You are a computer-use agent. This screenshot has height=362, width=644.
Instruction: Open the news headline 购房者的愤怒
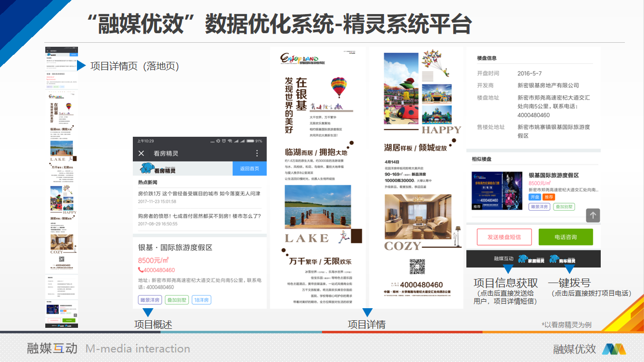tap(199, 216)
